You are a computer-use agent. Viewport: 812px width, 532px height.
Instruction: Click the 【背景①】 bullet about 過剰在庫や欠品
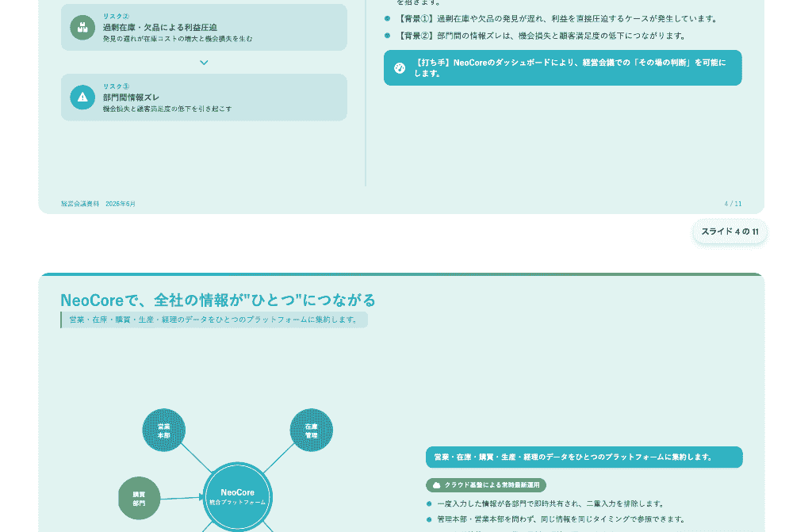pyautogui.click(x=552, y=19)
